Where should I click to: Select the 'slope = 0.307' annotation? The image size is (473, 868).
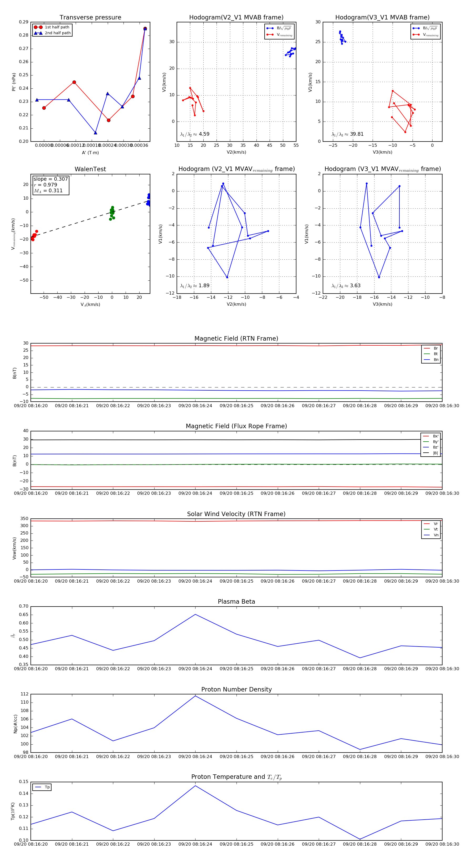50,179
